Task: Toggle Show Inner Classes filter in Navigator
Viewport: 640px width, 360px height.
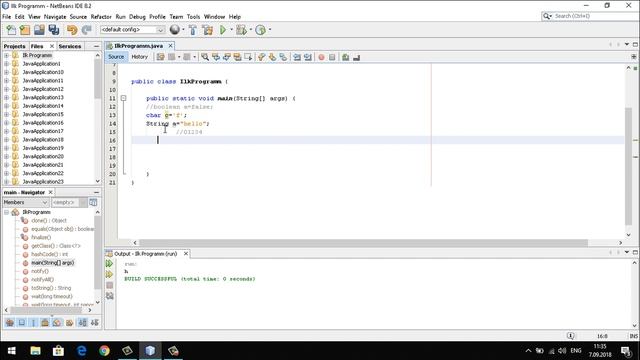Action: 57,322
